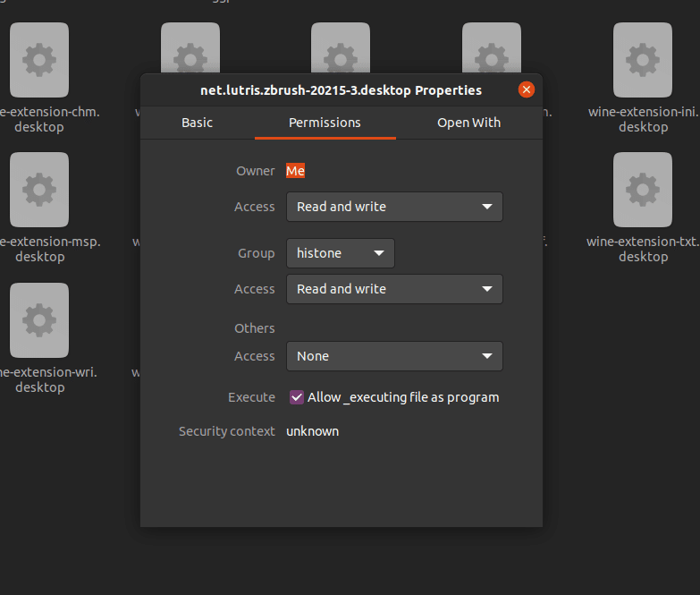Open the Owner Access dropdown
This screenshot has width=700, height=595.
coord(394,207)
